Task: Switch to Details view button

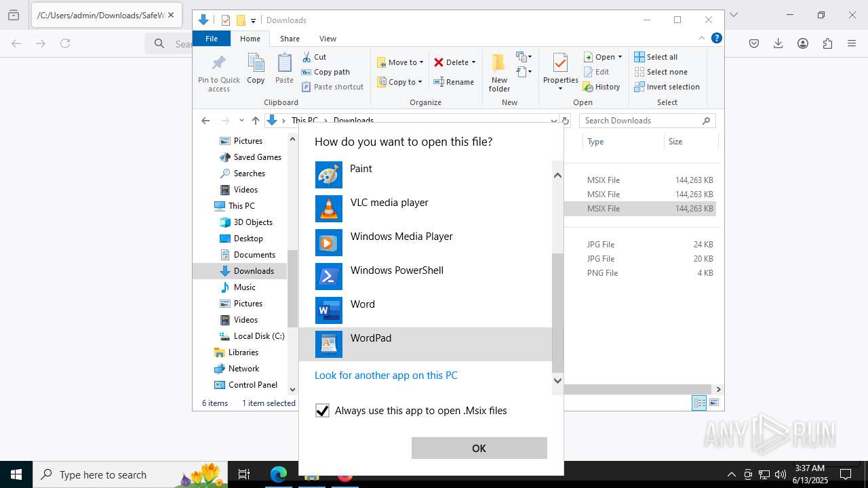Action: point(699,403)
